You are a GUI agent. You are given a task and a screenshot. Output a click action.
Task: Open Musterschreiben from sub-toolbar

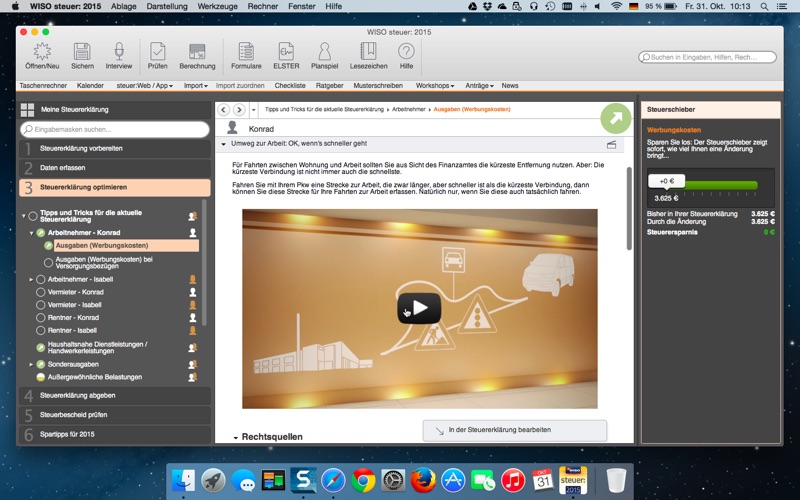click(378, 86)
